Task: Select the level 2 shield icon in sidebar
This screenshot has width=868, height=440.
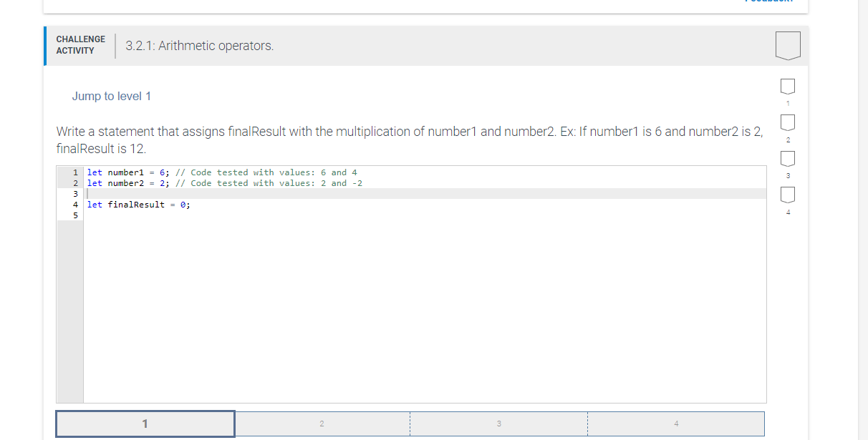Action: point(788,122)
